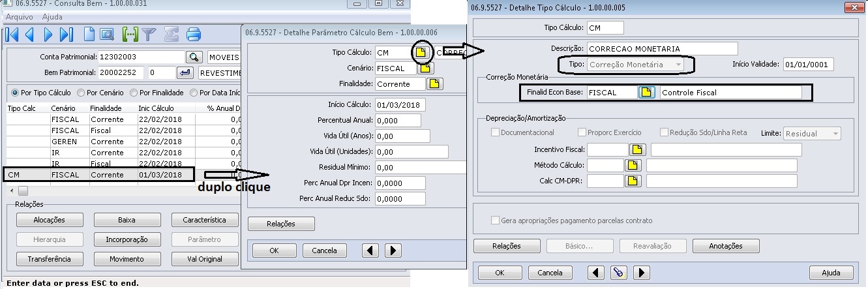The height and width of the screenshot is (289, 868).
Task: Click horizontal scrollbar under Consulta Bem table
Action: click(x=124, y=190)
